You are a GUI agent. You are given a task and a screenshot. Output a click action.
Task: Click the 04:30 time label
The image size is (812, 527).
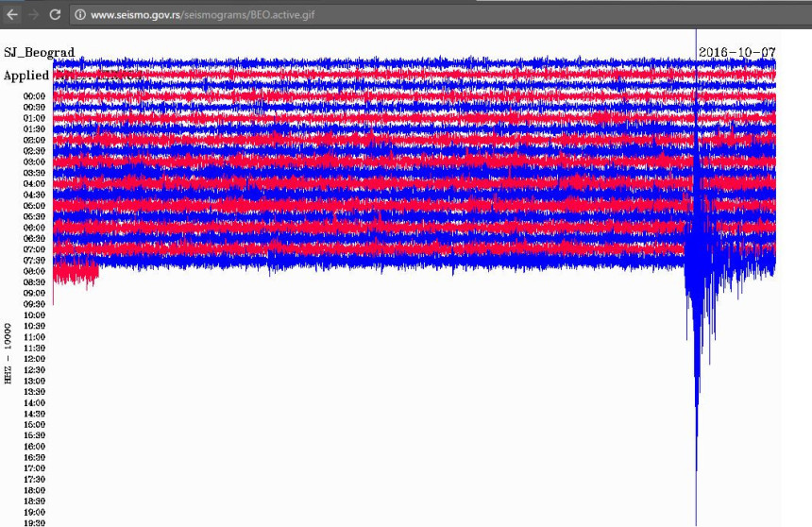[x=34, y=195]
